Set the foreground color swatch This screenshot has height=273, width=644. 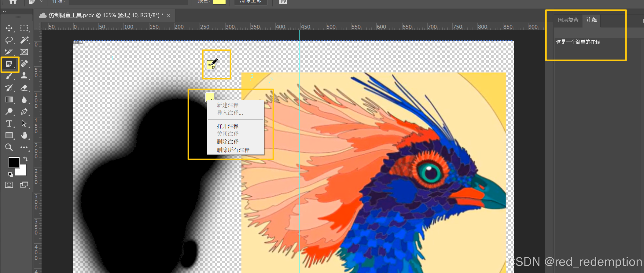tap(14, 163)
